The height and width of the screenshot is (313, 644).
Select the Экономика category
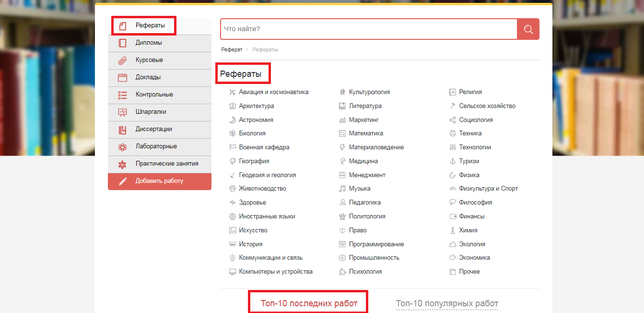click(x=475, y=257)
